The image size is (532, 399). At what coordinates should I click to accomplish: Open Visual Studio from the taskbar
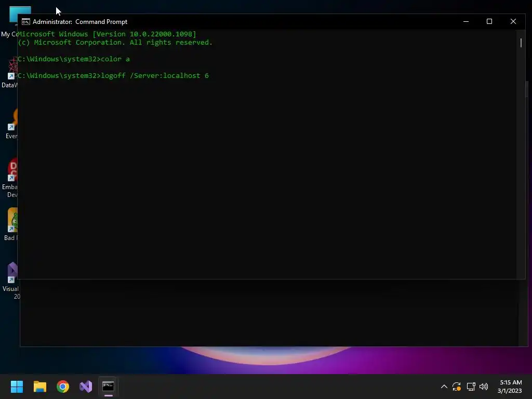click(x=86, y=387)
